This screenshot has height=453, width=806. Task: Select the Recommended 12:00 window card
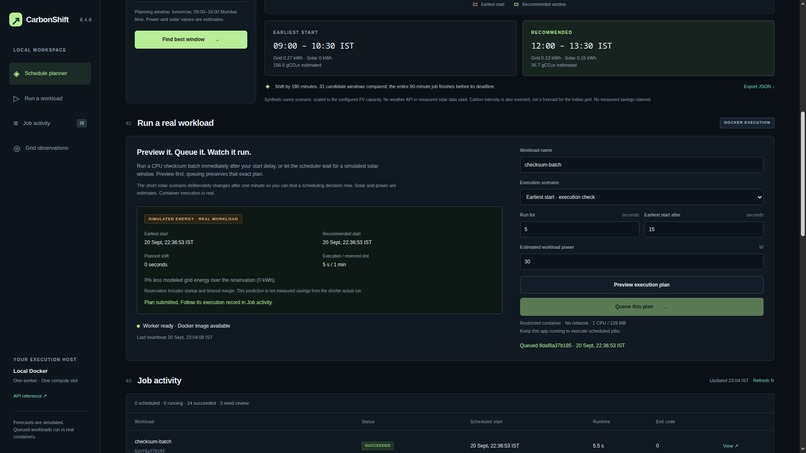click(648, 48)
